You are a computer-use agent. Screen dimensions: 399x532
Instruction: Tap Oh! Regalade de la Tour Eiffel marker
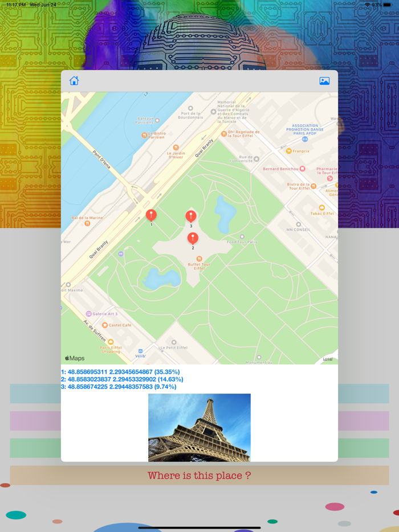click(x=224, y=134)
